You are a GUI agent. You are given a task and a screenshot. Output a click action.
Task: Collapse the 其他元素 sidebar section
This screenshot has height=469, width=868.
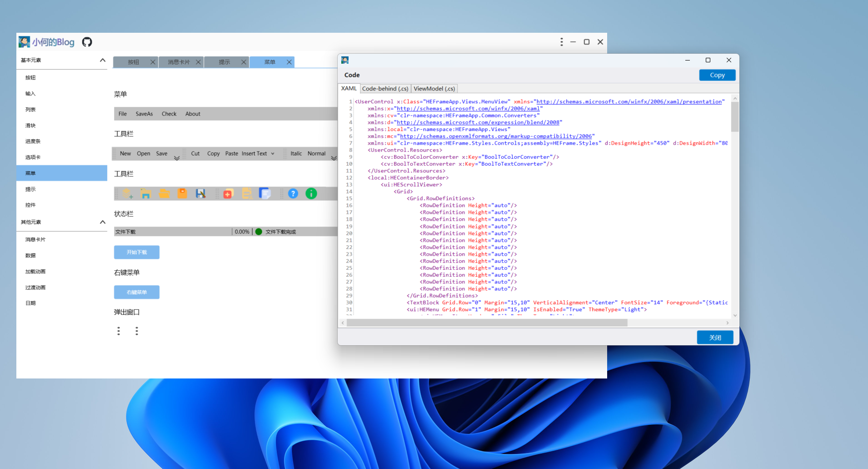point(103,222)
